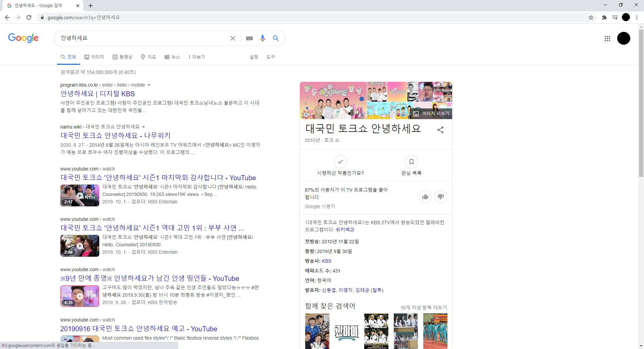Click the blue search magnifier button

pos(276,38)
